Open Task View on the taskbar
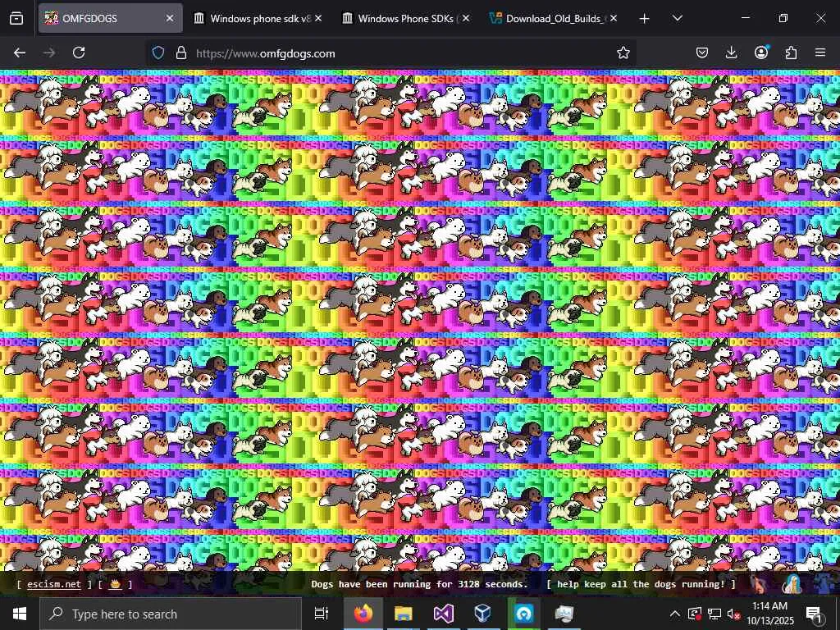840x630 pixels. click(322, 614)
